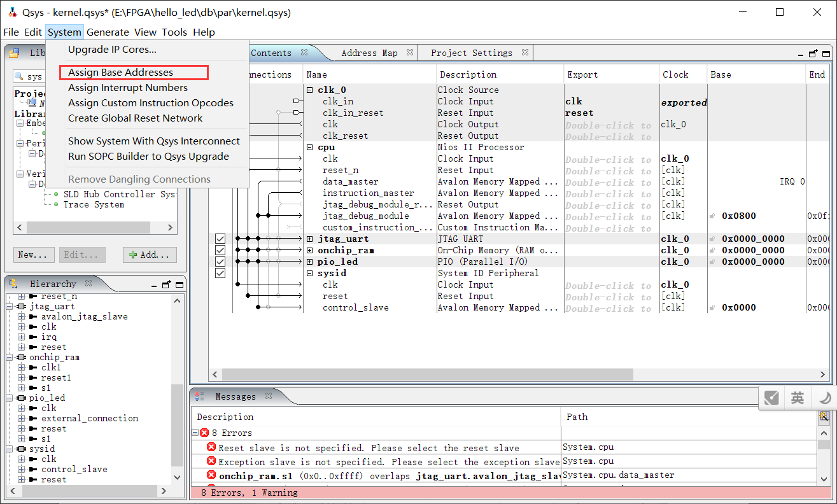Viewport: 837px width, 504px height.
Task: Click error icon for Reset slave message
Action: pos(211,447)
